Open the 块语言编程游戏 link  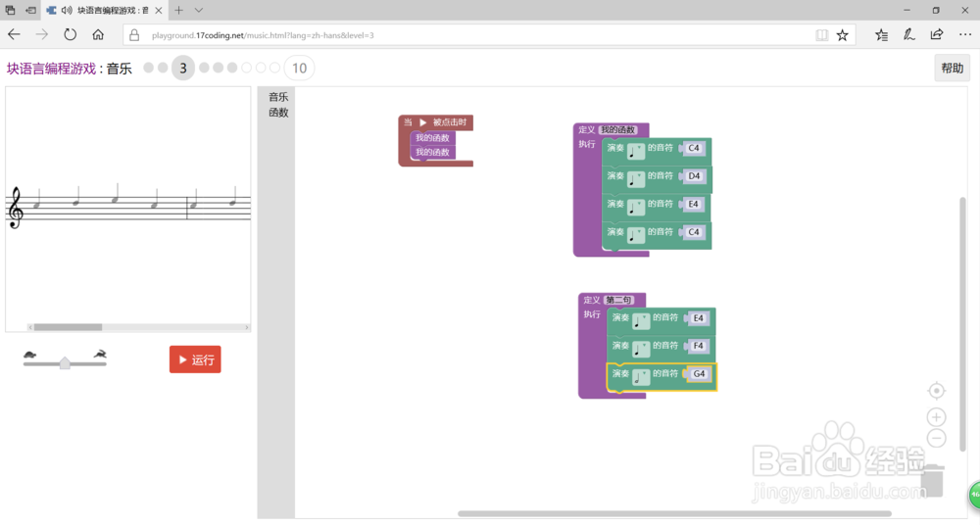tap(51, 69)
